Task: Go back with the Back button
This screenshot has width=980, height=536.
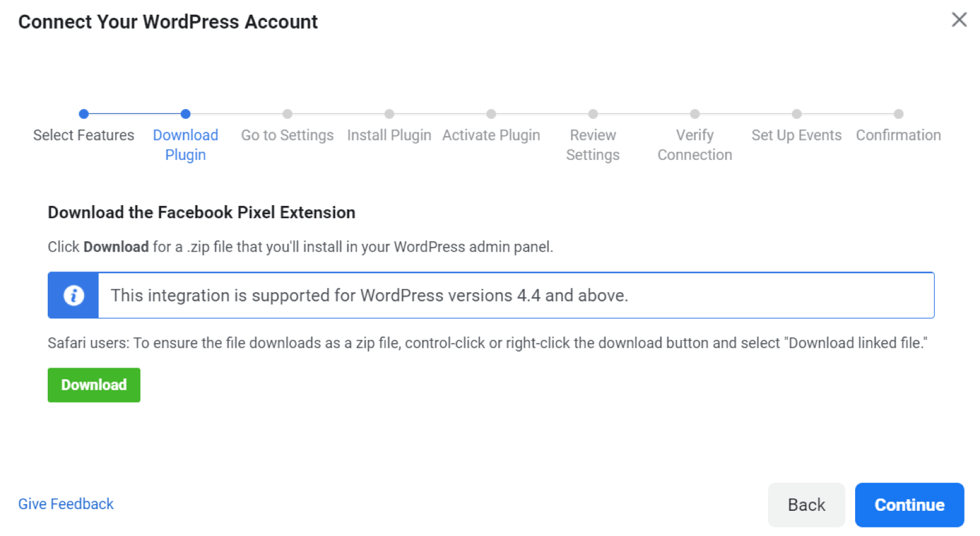Action: [x=806, y=505]
